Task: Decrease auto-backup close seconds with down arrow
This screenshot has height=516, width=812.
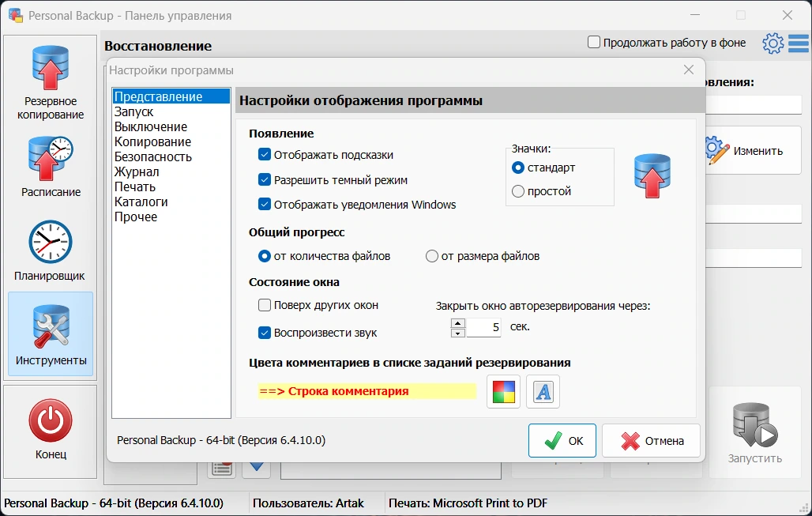Action: pyautogui.click(x=458, y=333)
